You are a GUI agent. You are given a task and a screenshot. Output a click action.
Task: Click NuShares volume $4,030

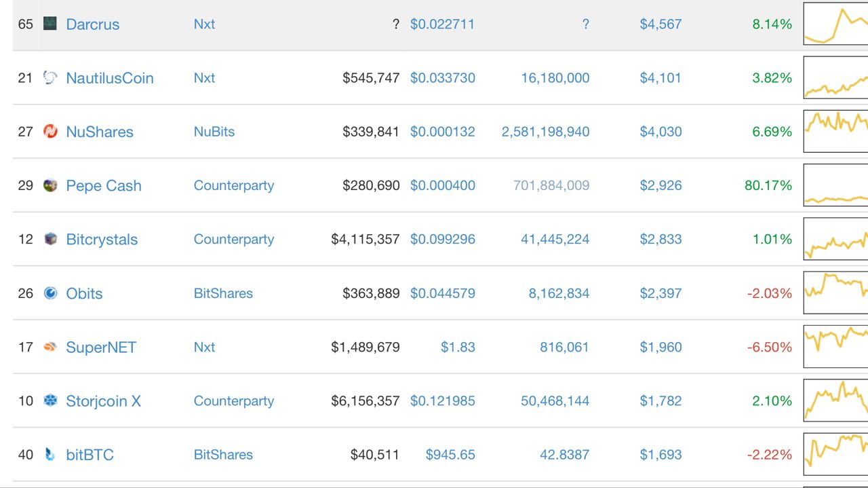661,132
